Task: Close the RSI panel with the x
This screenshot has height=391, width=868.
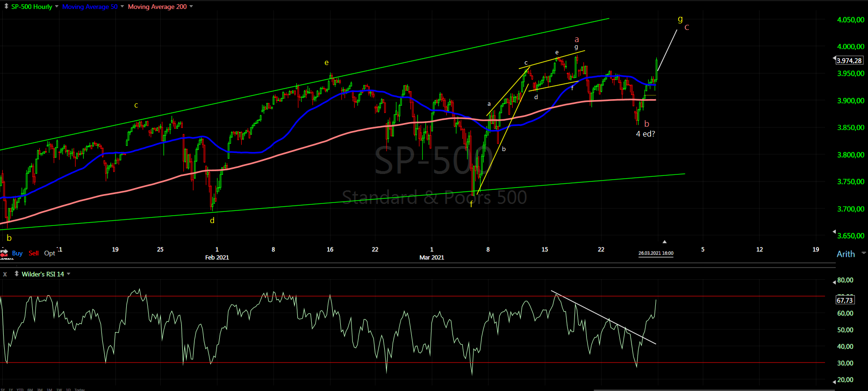Action: point(5,274)
